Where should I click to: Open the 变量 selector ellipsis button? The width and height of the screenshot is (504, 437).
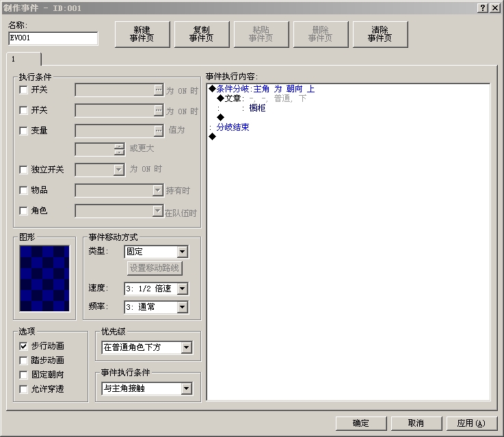(x=159, y=131)
